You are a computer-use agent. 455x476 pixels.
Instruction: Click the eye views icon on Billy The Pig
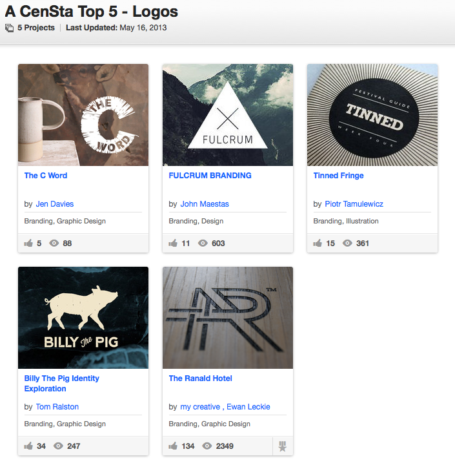click(58, 446)
